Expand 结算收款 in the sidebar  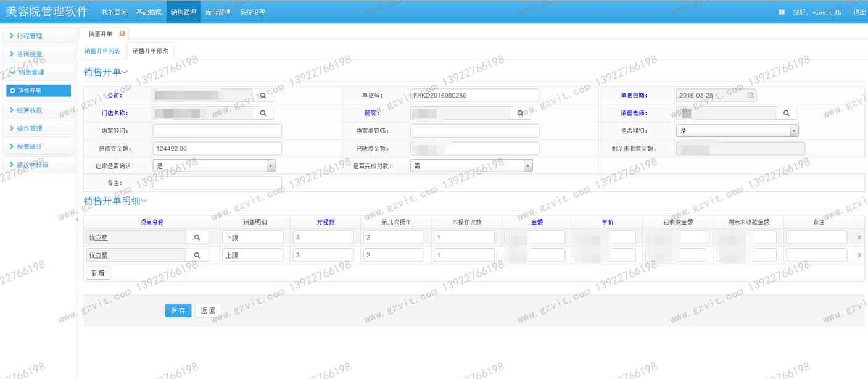[x=38, y=110]
